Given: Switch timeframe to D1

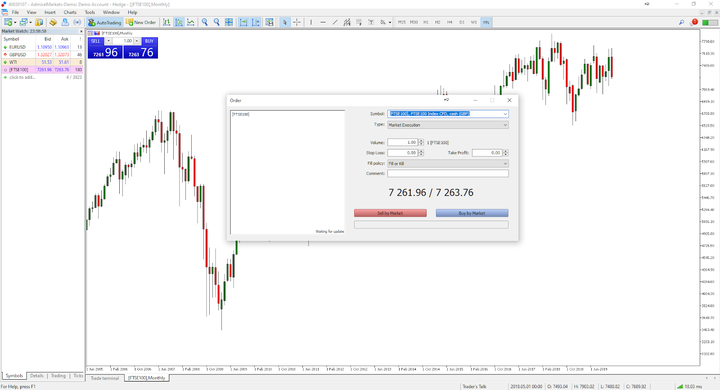Looking at the screenshot, I should coord(461,22).
